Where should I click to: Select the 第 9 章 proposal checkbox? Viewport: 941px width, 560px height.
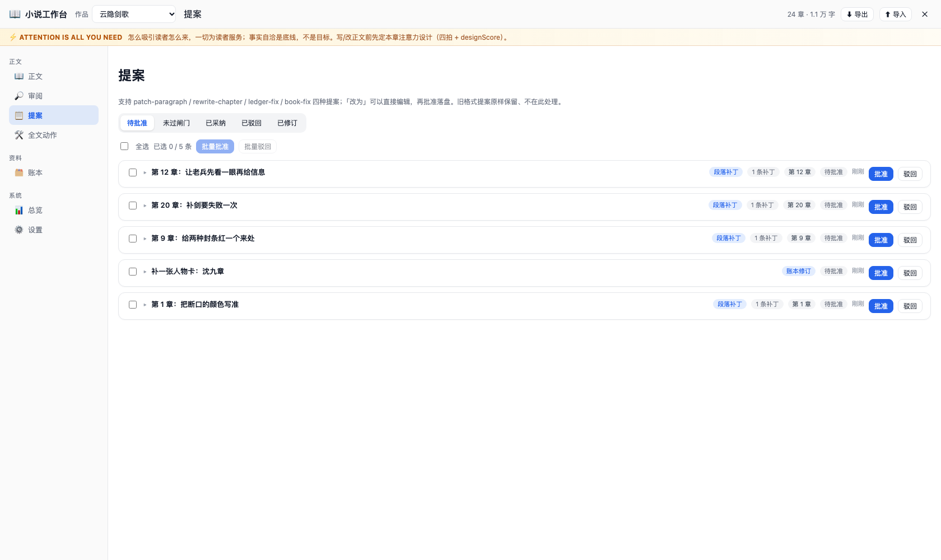133,239
